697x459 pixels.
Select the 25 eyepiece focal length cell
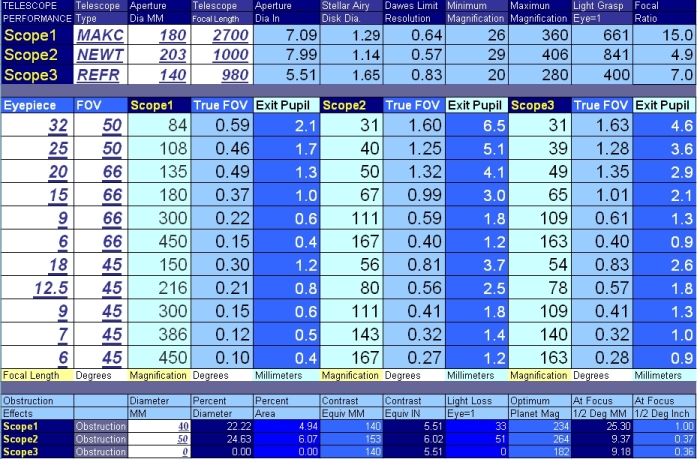tap(37, 148)
